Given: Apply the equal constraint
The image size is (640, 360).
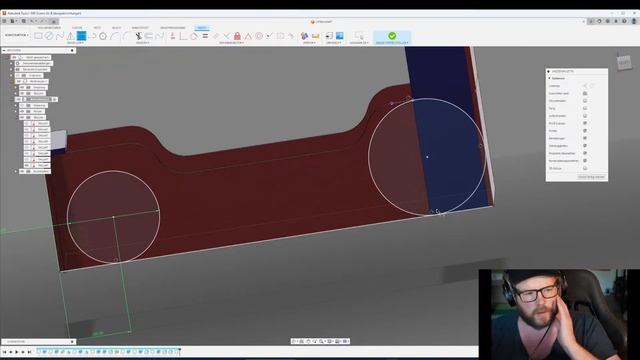Looking at the screenshot, I should 205,36.
